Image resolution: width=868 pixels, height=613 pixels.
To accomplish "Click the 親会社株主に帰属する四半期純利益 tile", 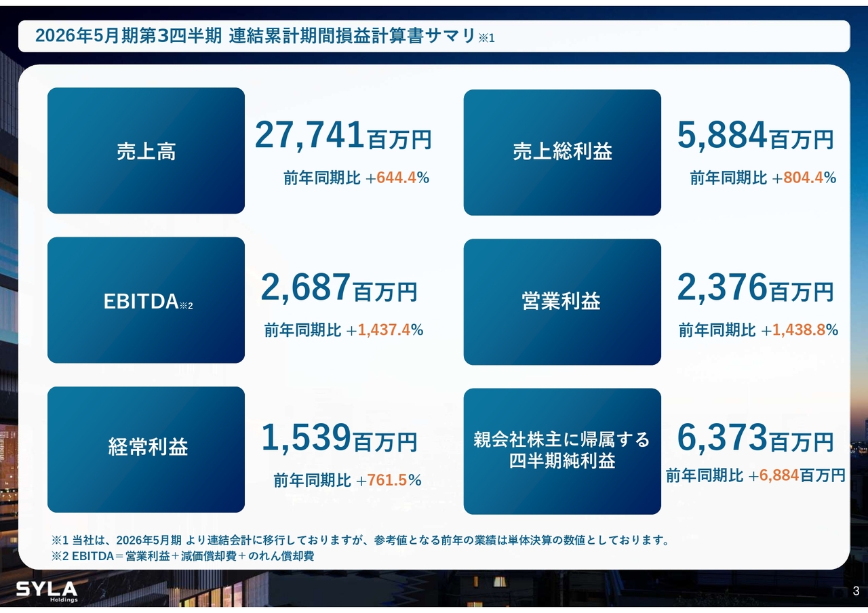I will click(562, 451).
